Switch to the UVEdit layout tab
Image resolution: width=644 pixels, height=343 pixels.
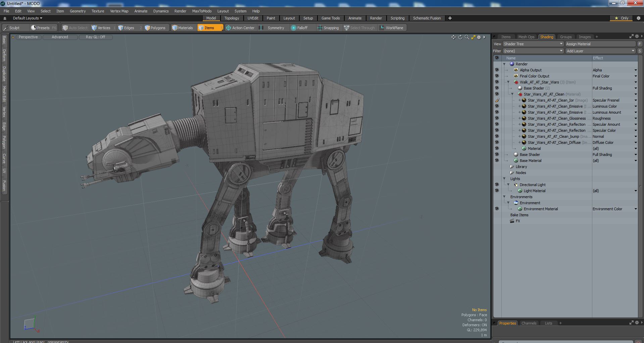(253, 18)
